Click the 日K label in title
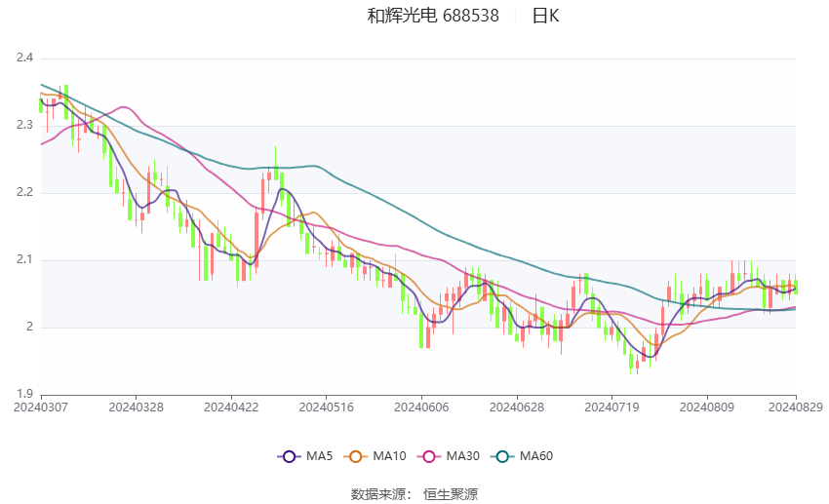 click(545, 16)
